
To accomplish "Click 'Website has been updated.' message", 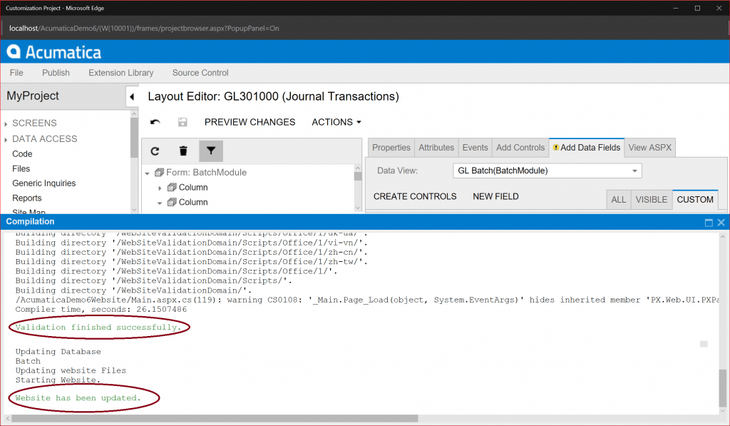I will pyautogui.click(x=78, y=398).
